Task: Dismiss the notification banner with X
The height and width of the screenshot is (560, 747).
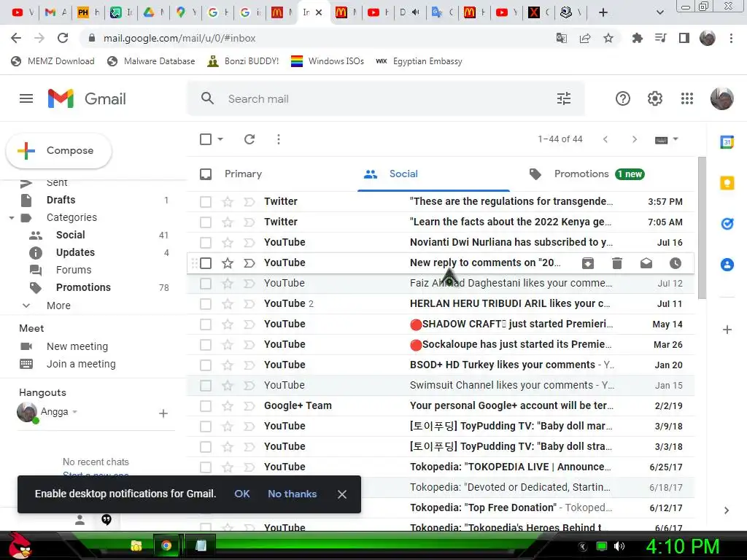Action: coord(341,494)
